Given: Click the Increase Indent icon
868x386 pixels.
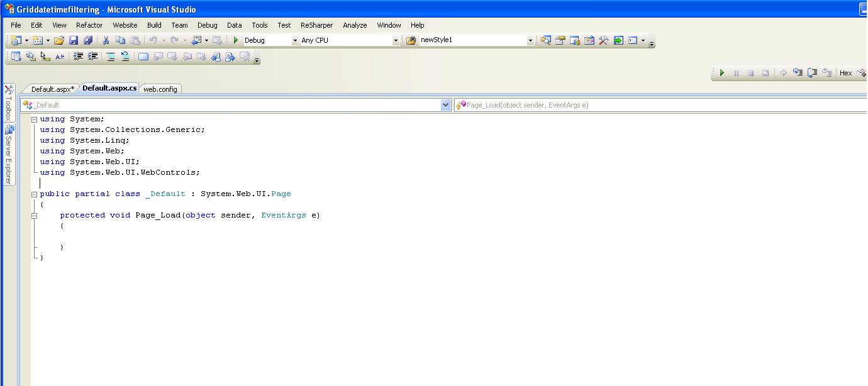Looking at the screenshot, I should coord(92,57).
